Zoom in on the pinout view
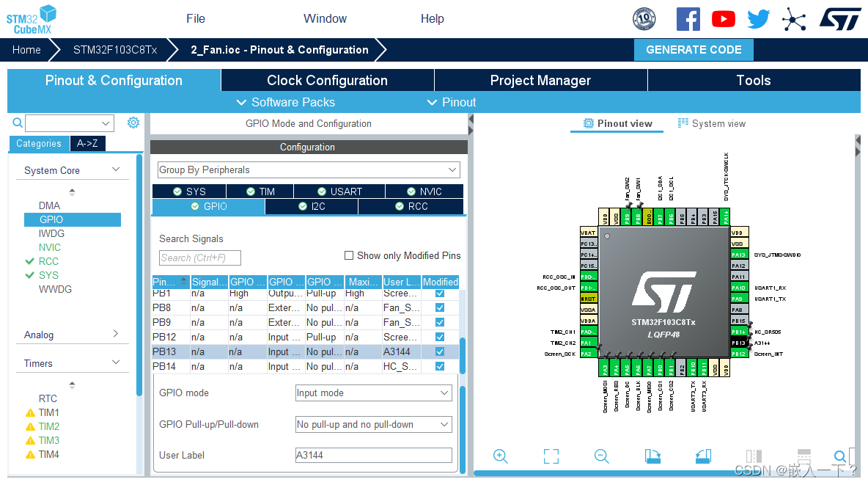This screenshot has width=868, height=485. [501, 456]
